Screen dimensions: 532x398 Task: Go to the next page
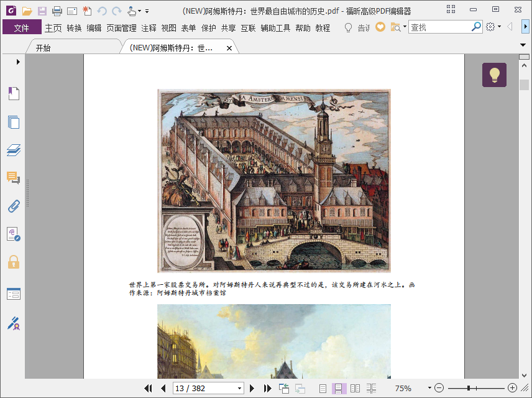coord(252,388)
